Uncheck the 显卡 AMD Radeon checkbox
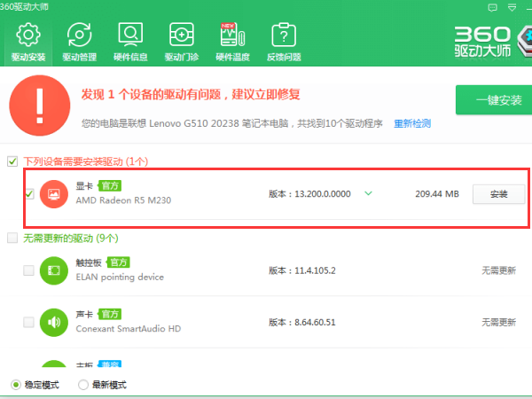The height and width of the screenshot is (399, 532). click(29, 193)
